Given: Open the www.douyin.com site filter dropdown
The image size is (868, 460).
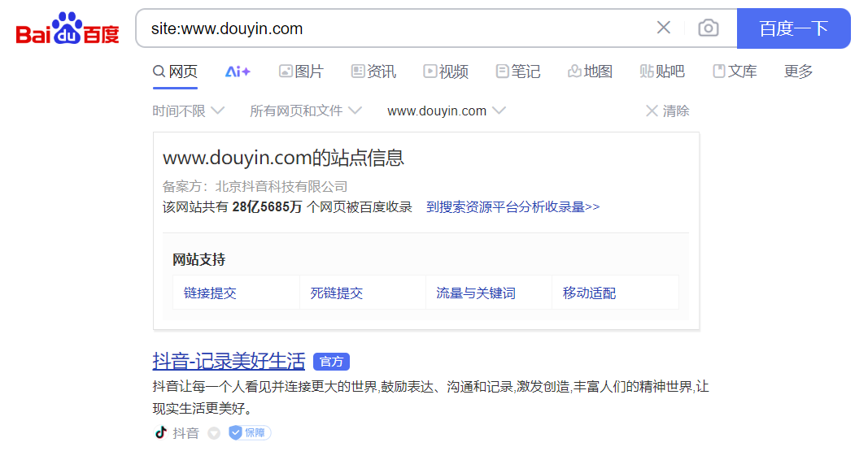Looking at the screenshot, I should [446, 111].
